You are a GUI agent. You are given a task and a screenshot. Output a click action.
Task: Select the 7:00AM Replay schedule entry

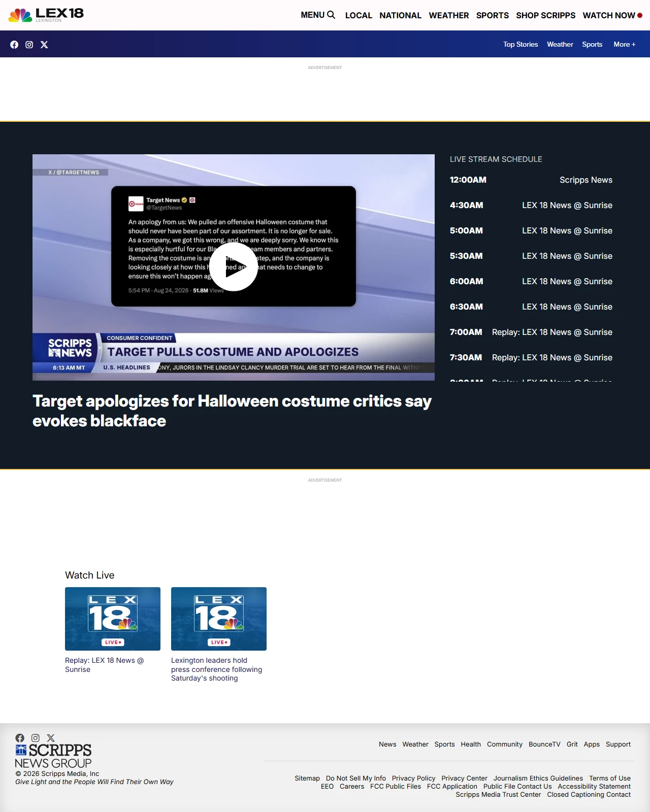point(531,332)
